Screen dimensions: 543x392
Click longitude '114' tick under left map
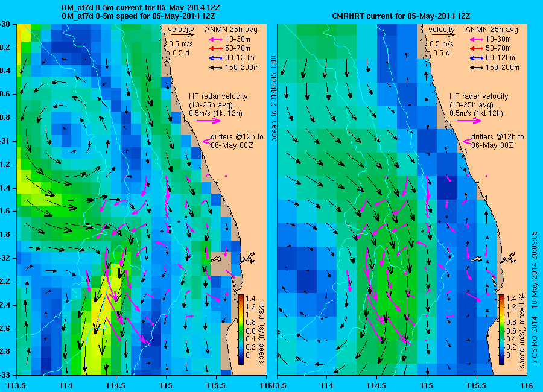[x=66, y=385]
